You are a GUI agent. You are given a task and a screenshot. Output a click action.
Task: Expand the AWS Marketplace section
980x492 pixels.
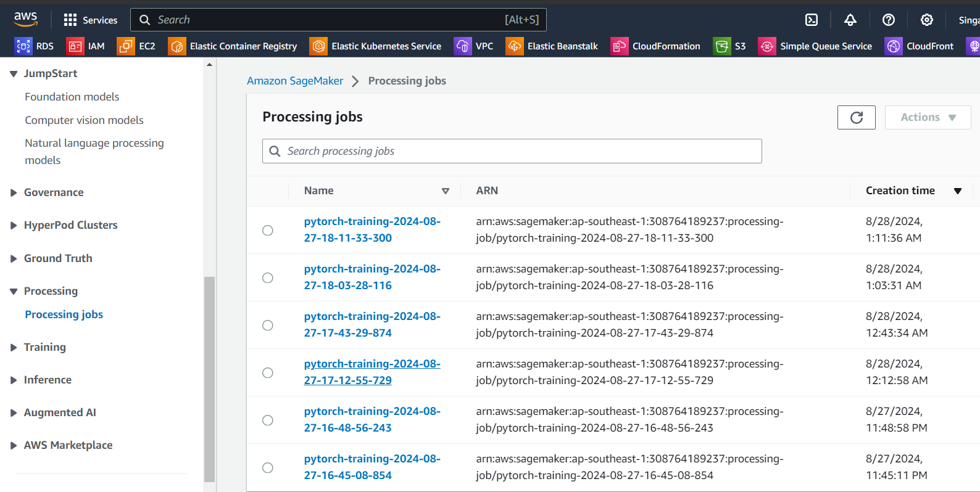pos(14,446)
